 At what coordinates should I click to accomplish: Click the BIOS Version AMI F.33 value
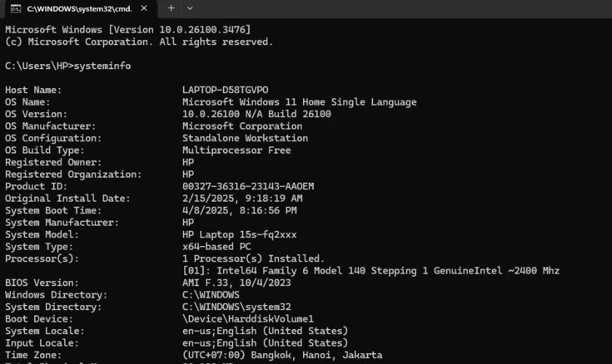coord(237,283)
